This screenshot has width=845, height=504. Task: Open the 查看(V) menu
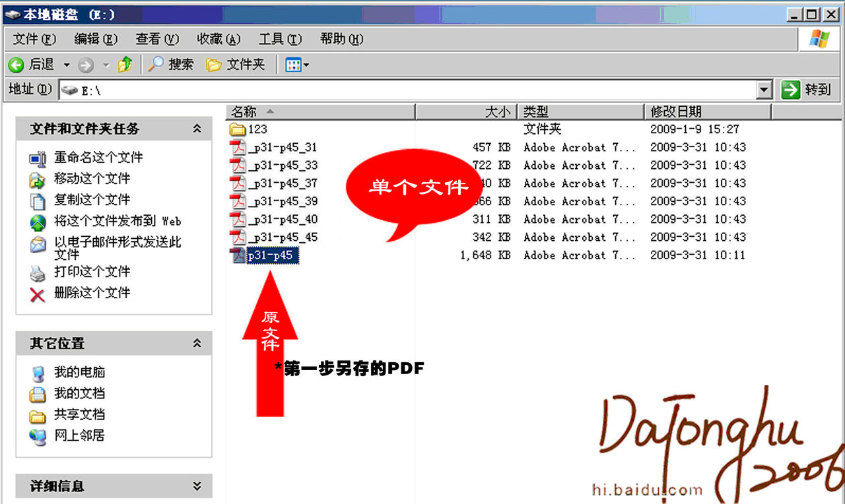(x=157, y=39)
